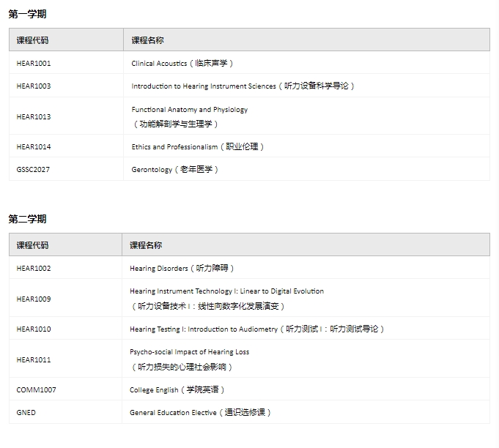Select the Gerontology course name

pos(175,170)
